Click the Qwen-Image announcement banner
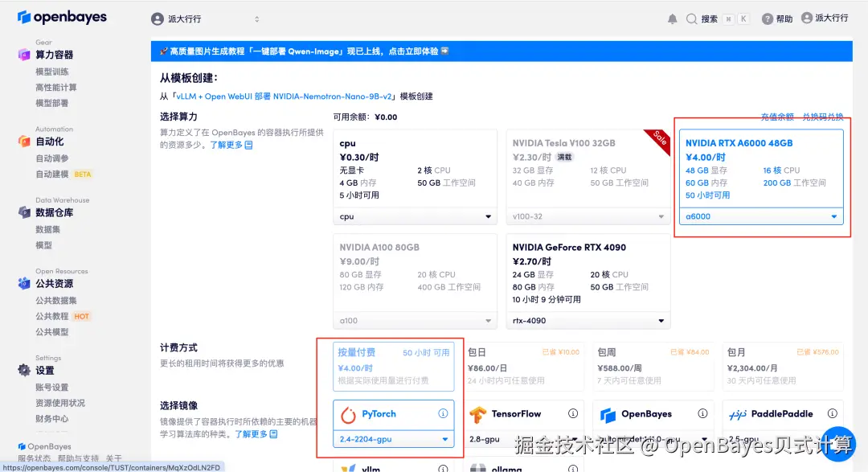The image size is (868, 472). (502, 51)
